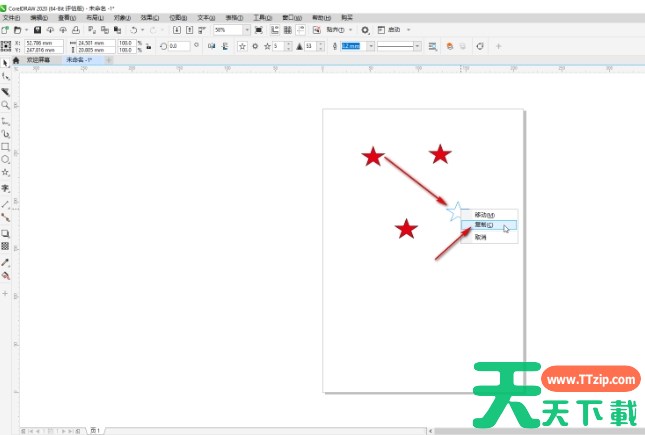Click the rotation angle input field
645x435 pixels.
tap(178, 46)
